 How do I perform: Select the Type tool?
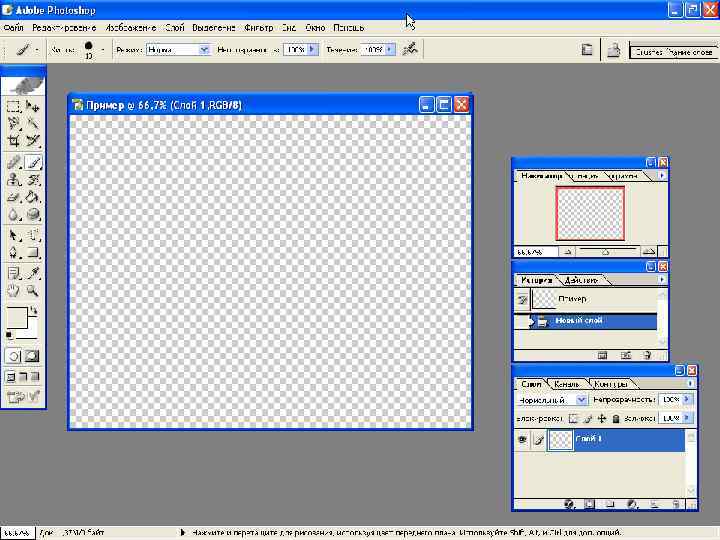tap(33, 236)
